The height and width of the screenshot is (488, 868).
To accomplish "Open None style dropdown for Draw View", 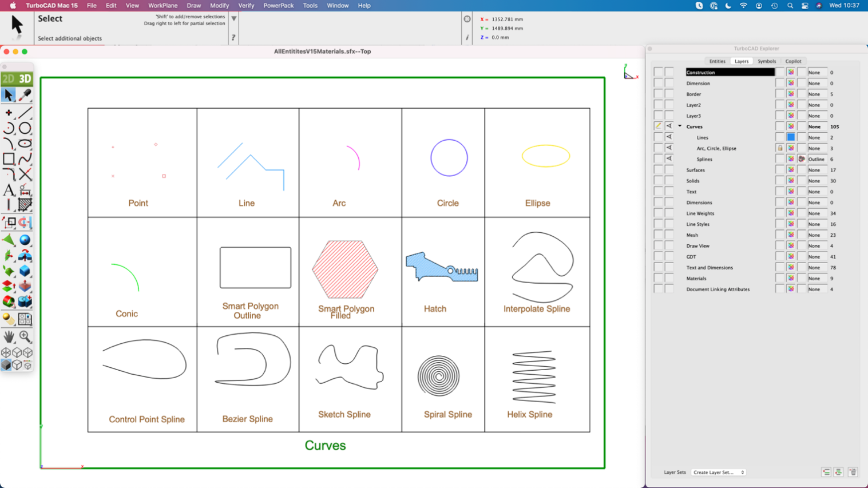I will click(817, 246).
